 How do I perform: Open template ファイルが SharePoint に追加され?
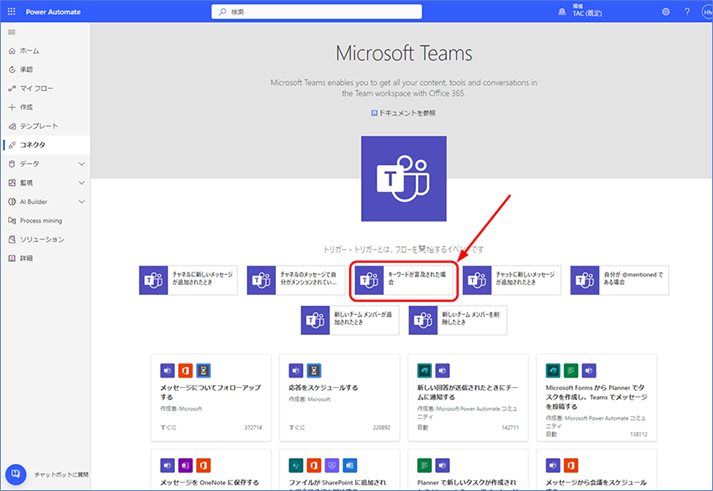pos(340,470)
